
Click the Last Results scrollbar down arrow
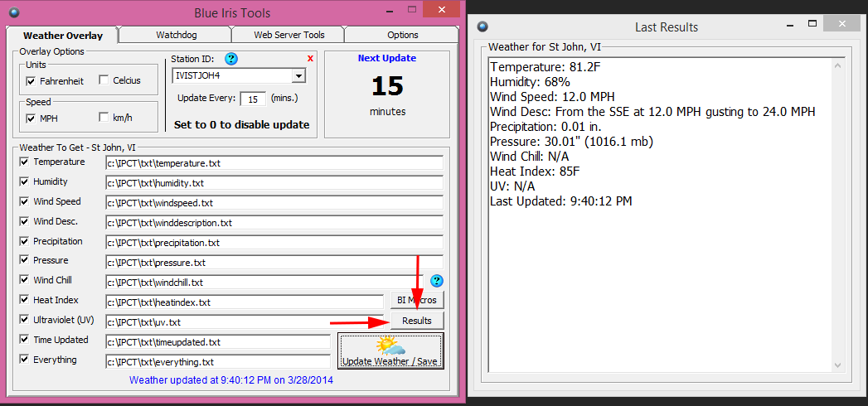click(x=837, y=365)
